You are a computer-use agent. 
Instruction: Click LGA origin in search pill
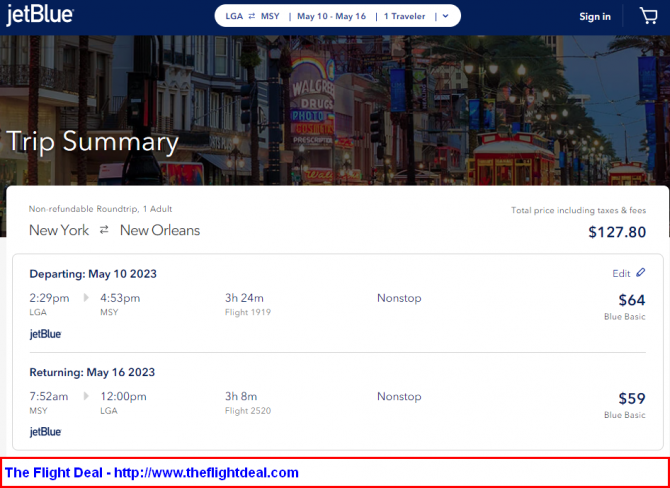[234, 16]
